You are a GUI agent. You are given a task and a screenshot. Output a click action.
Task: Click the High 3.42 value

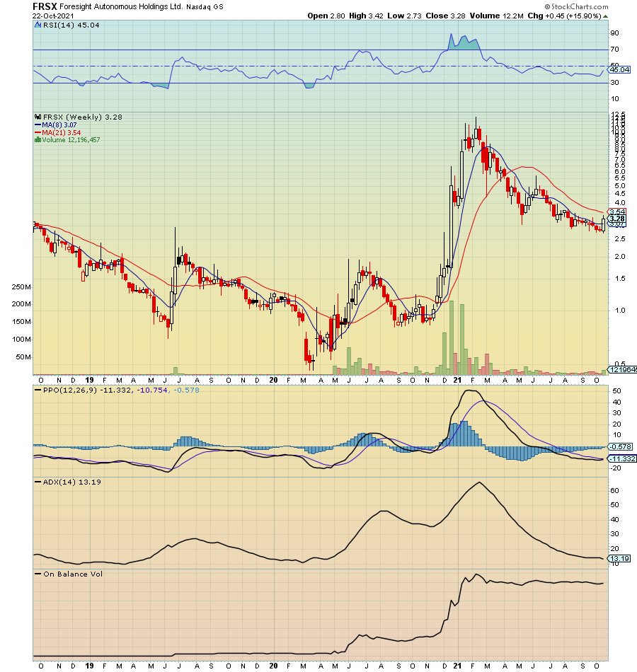coord(366,16)
